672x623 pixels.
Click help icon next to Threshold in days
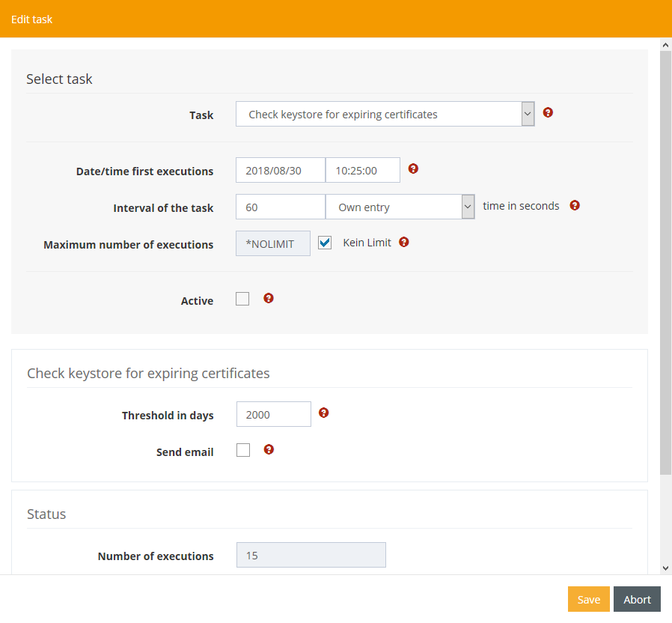coord(324,413)
